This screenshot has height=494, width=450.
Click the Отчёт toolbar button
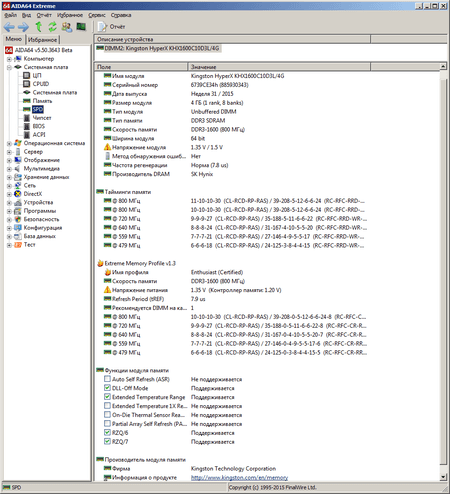point(111,27)
